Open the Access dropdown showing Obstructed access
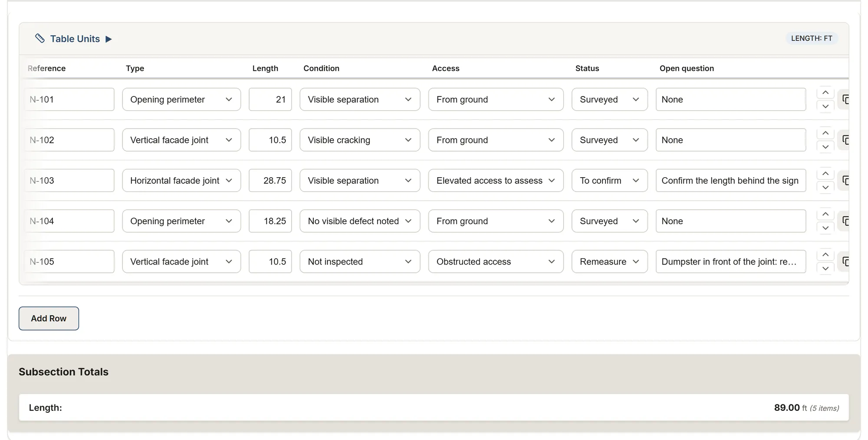This screenshot has width=868, height=440. tap(496, 261)
